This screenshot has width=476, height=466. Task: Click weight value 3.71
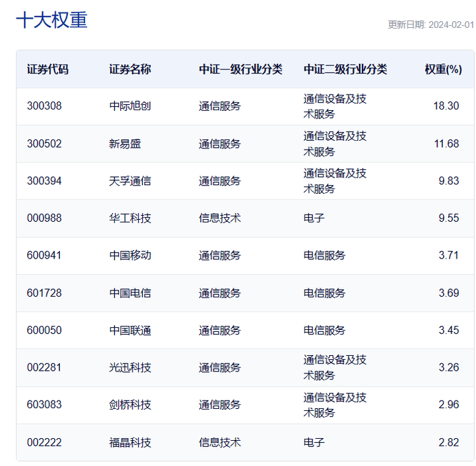[449, 255]
